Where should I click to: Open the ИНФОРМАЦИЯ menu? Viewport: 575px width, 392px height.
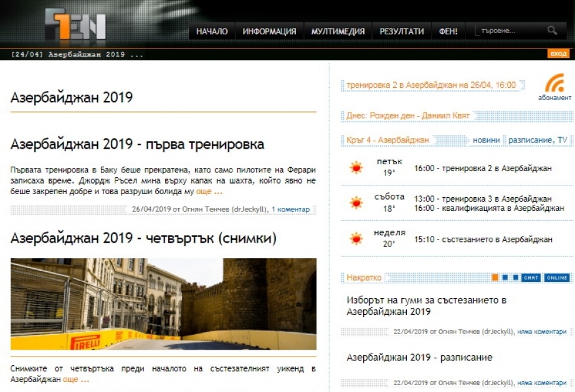pyautogui.click(x=269, y=32)
